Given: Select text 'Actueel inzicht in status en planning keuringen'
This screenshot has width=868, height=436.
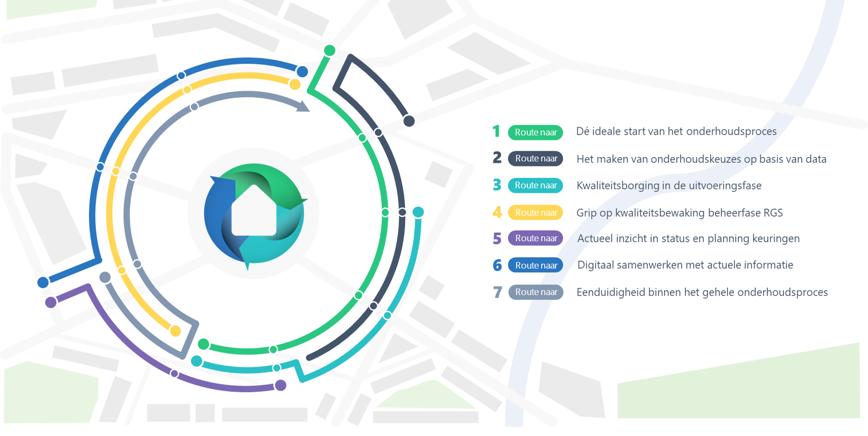Looking at the screenshot, I should [x=689, y=239].
